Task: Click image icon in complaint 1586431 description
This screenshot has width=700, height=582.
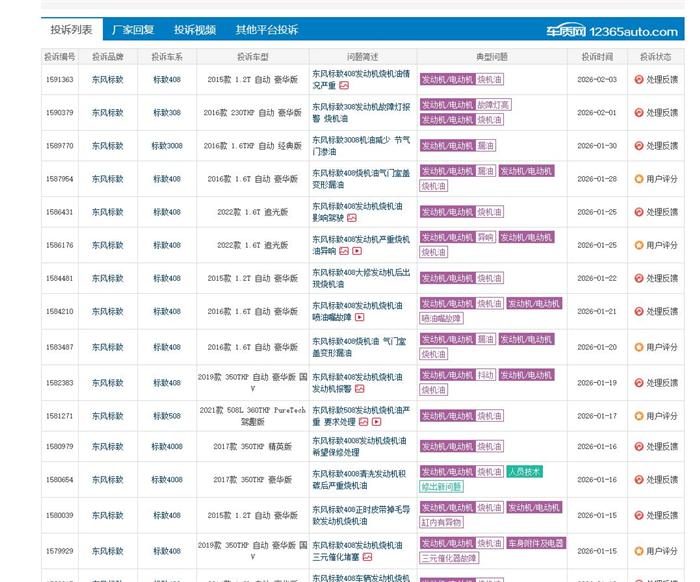Action: click(x=351, y=218)
